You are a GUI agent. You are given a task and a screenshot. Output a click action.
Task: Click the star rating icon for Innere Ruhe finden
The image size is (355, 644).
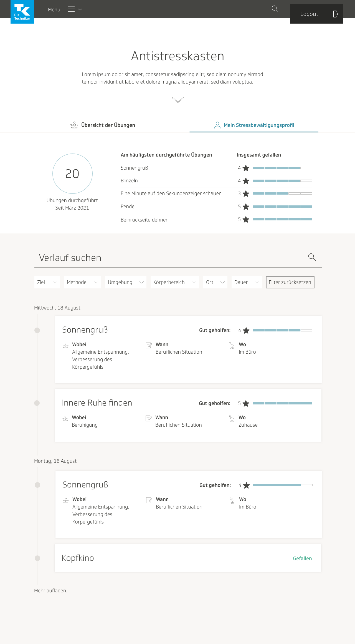click(x=246, y=404)
